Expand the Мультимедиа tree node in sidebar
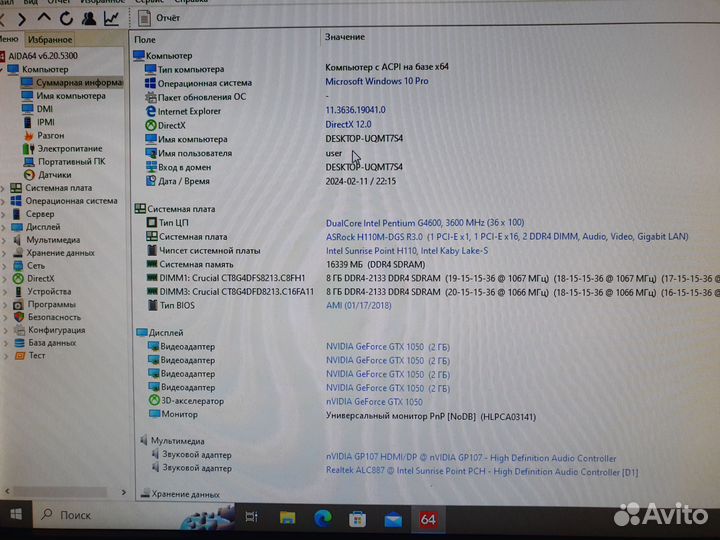720x540 pixels. (x=4, y=240)
